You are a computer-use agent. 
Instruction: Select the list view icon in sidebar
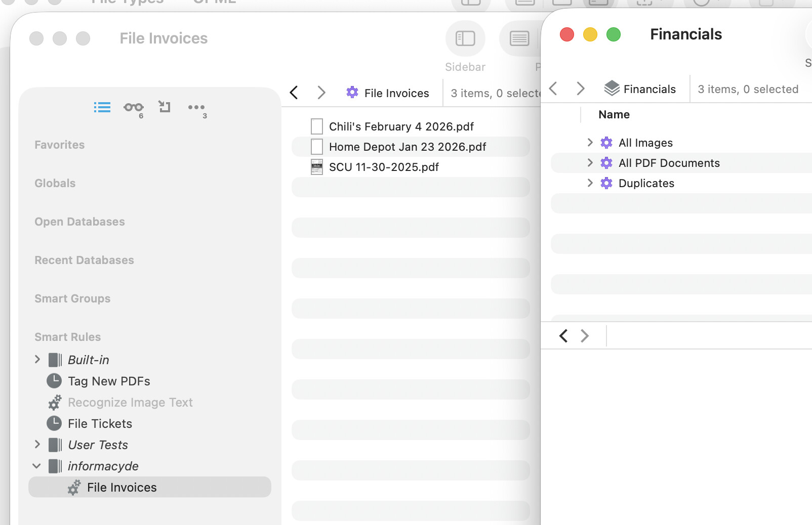pos(102,107)
